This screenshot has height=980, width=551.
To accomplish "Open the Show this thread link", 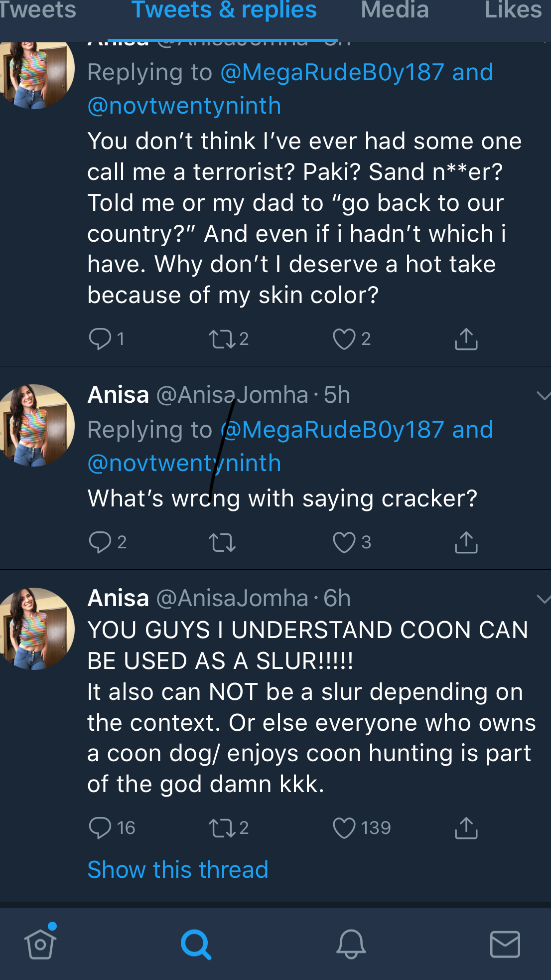I will click(178, 869).
